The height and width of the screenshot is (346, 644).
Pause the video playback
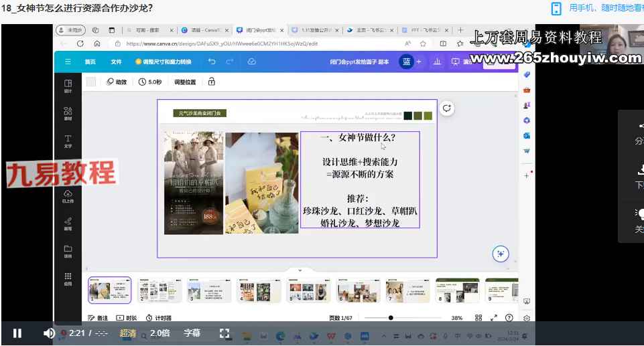click(17, 333)
